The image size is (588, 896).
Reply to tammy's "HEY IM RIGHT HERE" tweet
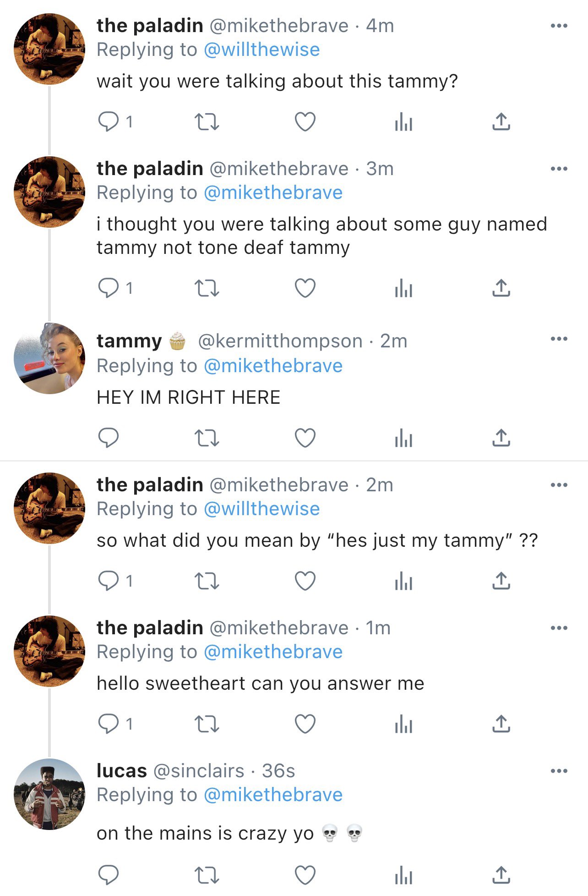[109, 438]
